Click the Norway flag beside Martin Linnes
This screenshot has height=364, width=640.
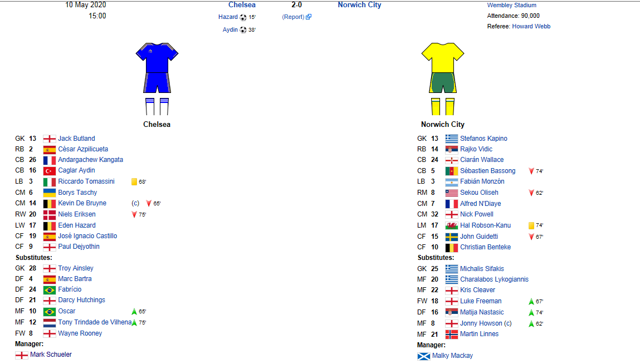(x=451, y=334)
